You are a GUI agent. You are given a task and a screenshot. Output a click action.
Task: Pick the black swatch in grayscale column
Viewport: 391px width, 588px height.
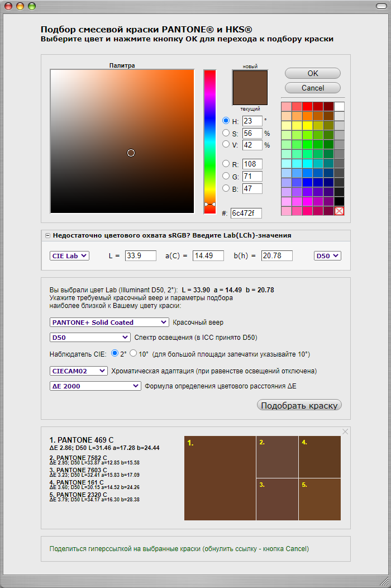(339, 201)
